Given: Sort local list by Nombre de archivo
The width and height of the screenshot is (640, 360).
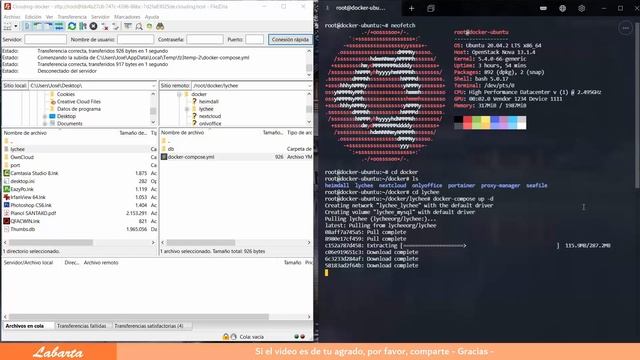Looking at the screenshot, I should pos(25,133).
